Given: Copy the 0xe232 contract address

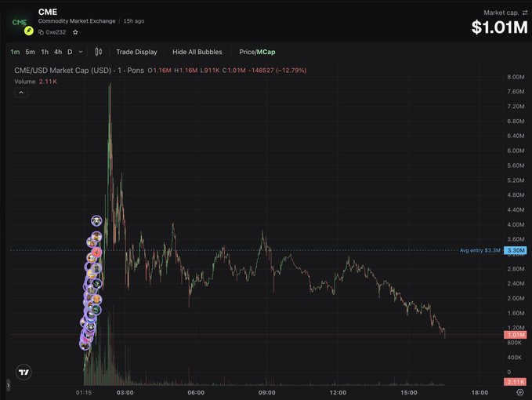Looking at the screenshot, I should click(41, 32).
